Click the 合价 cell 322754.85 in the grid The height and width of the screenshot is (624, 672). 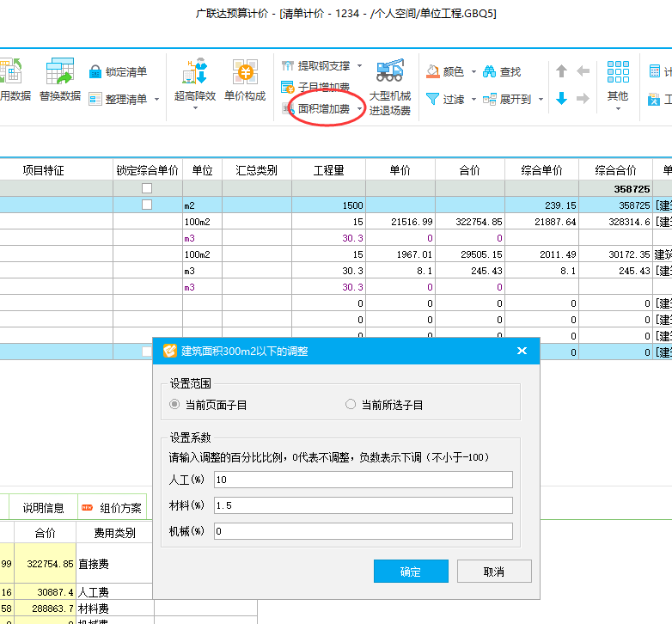(x=470, y=222)
